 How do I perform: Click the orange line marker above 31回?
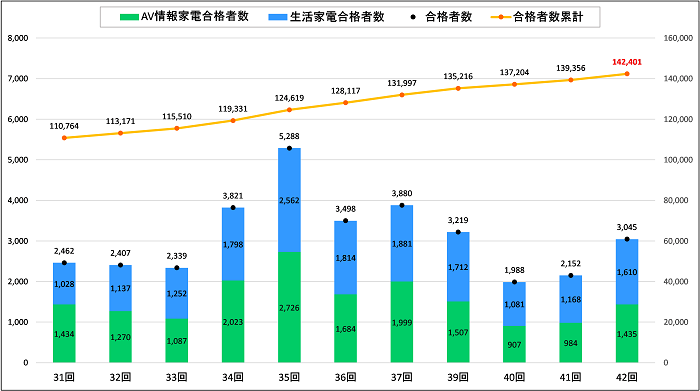[64, 138]
